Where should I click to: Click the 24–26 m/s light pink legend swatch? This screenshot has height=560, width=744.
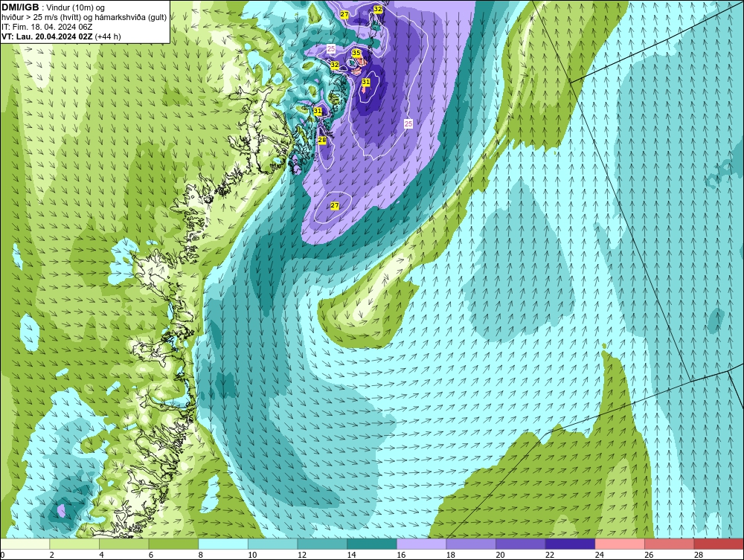[620, 544]
